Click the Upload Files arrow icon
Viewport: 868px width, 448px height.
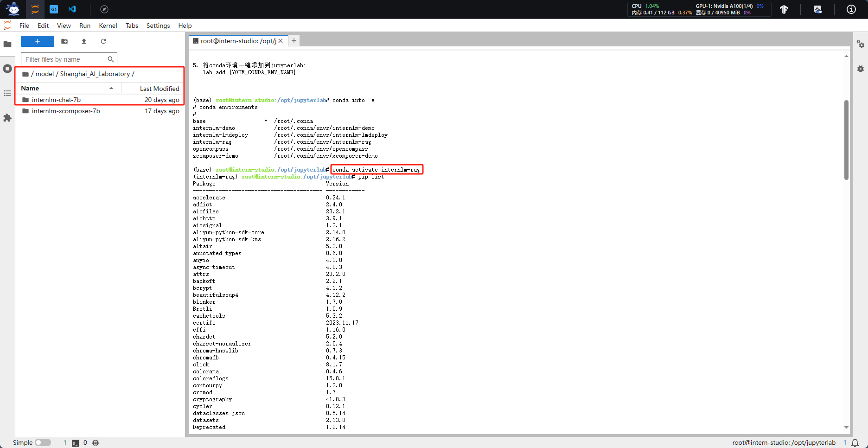84,41
